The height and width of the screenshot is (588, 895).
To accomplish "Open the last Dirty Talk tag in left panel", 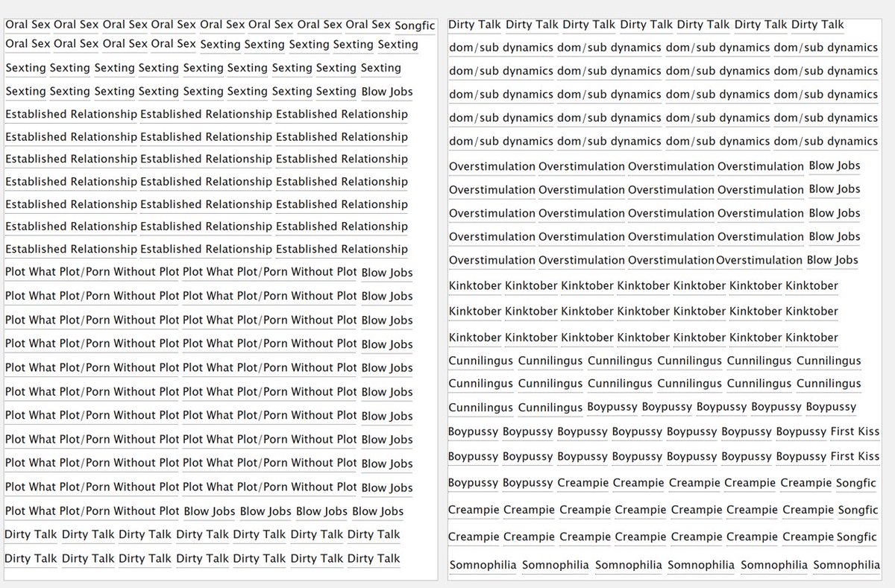I will coord(374,558).
